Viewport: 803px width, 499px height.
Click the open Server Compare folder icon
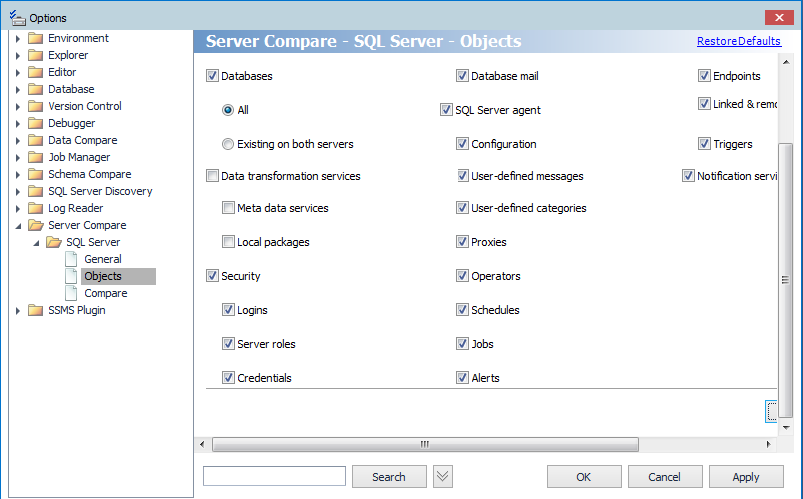tap(36, 225)
